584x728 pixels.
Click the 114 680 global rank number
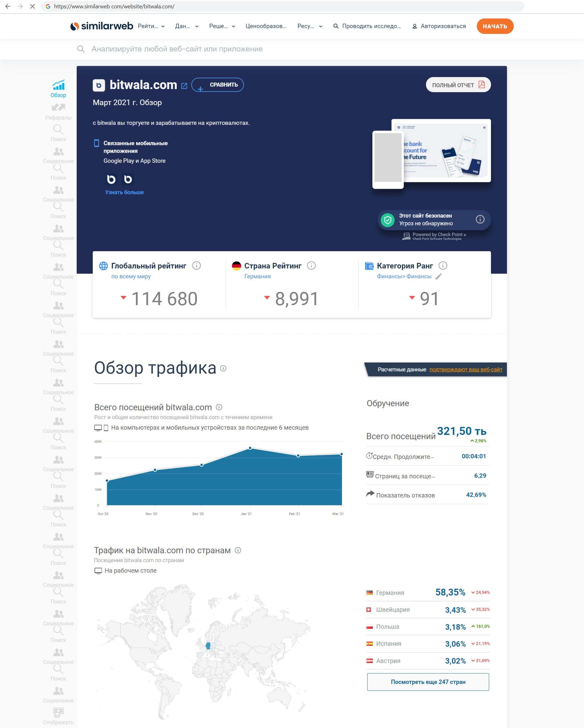pyautogui.click(x=164, y=299)
